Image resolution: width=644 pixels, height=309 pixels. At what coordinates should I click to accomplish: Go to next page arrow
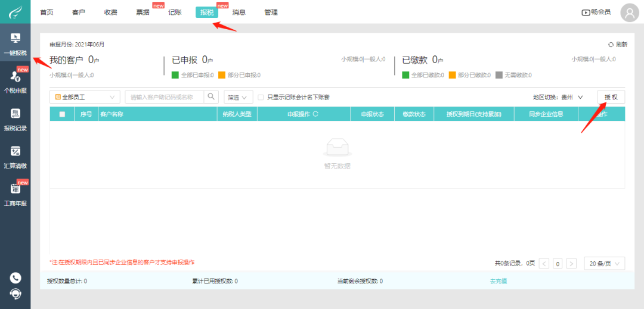(x=571, y=264)
